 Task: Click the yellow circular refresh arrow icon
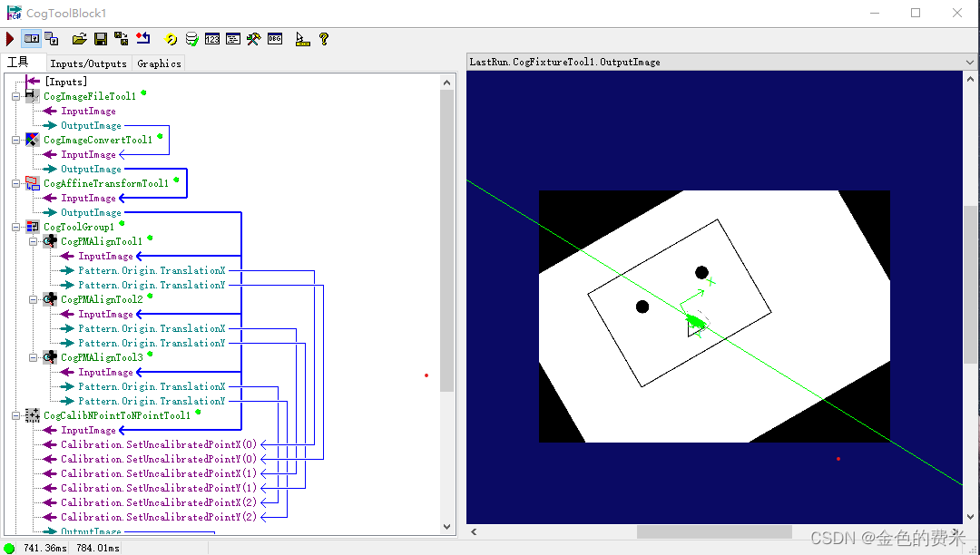(171, 39)
